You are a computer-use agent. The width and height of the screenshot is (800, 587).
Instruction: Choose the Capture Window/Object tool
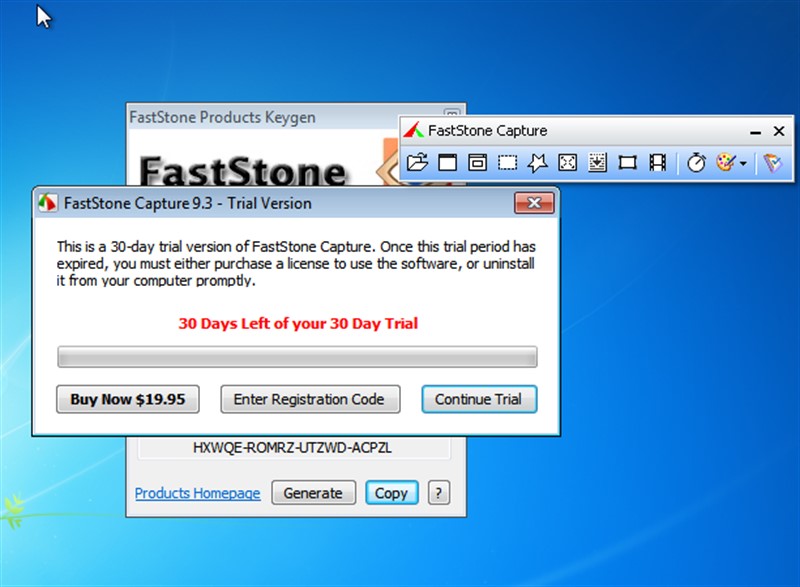477,163
